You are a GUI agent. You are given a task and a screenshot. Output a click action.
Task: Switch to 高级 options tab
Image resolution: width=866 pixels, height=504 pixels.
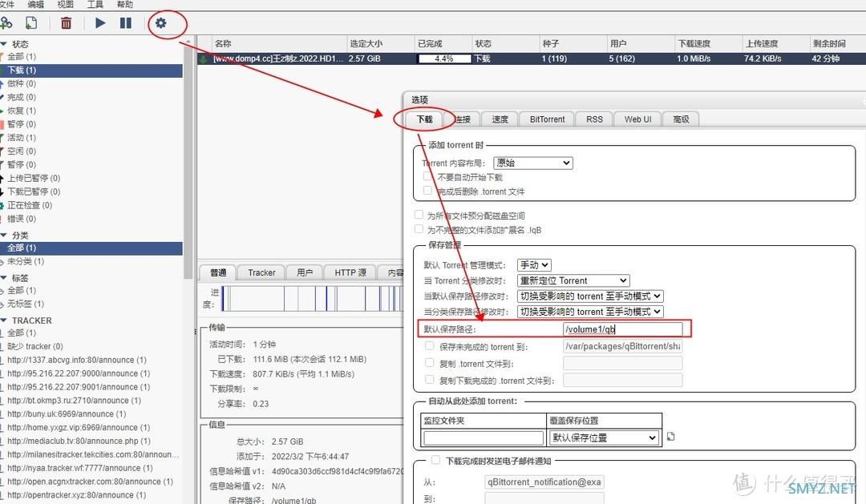[681, 119]
